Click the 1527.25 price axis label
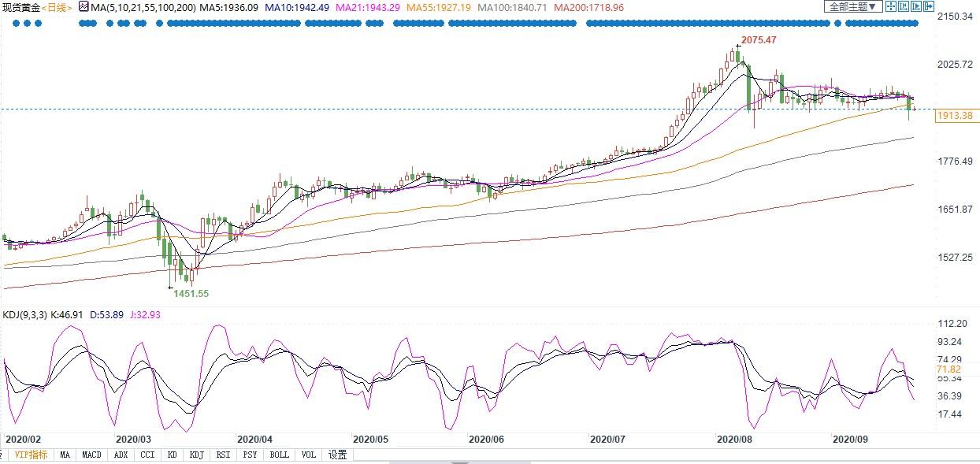980x464 pixels. (956, 258)
